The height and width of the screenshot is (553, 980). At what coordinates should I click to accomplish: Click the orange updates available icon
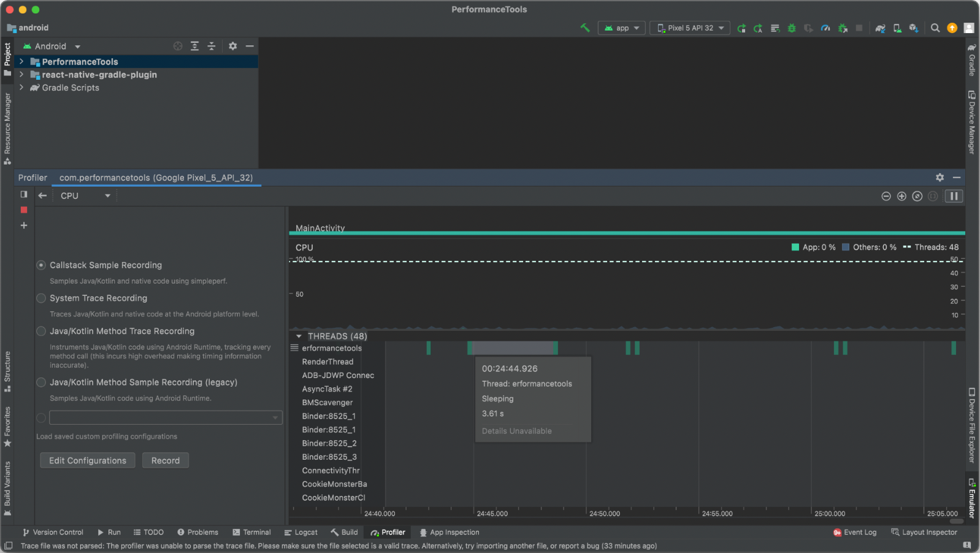pyautogui.click(x=952, y=28)
